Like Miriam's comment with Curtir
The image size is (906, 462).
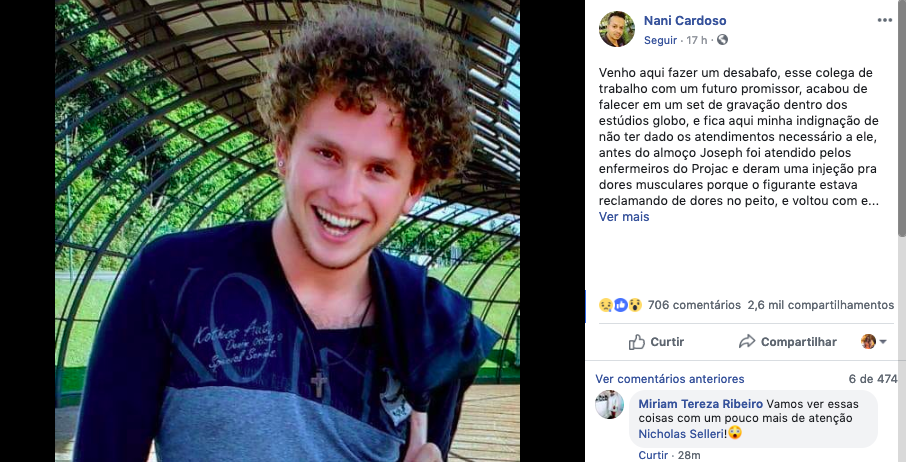pos(653,455)
